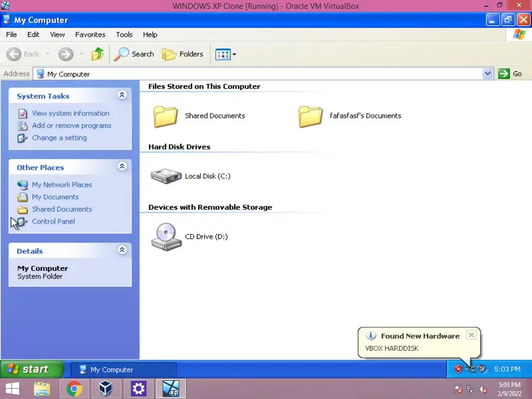Open Chrome on host taskbar
The width and height of the screenshot is (532, 399).
pyautogui.click(x=74, y=389)
